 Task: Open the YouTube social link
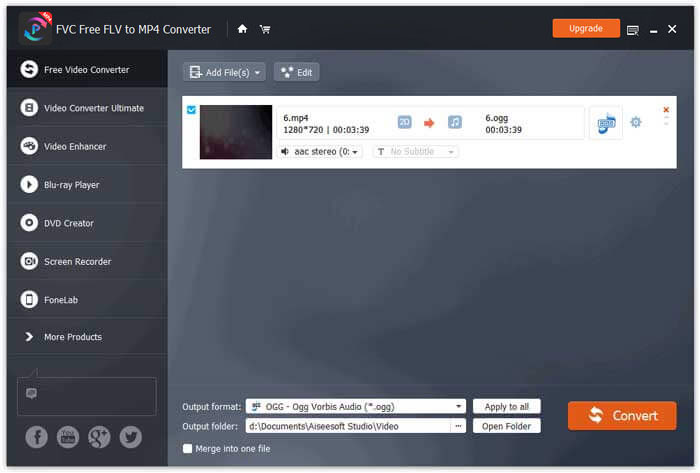click(68, 437)
